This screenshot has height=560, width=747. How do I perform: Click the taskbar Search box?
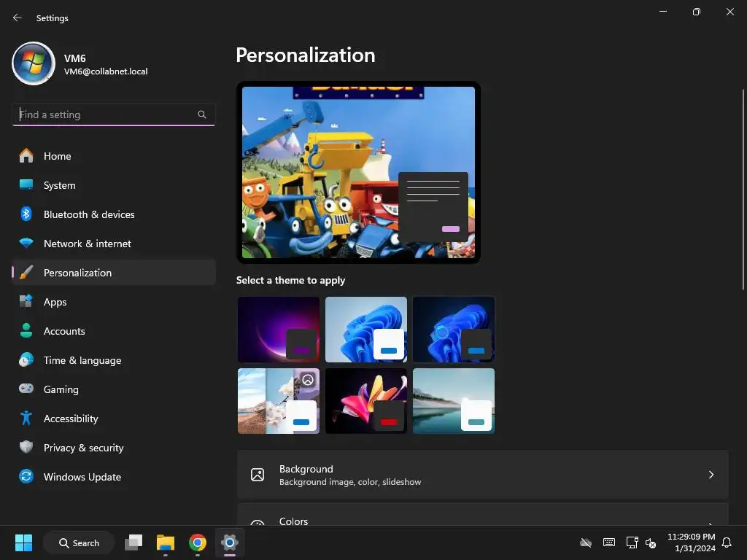(x=79, y=542)
